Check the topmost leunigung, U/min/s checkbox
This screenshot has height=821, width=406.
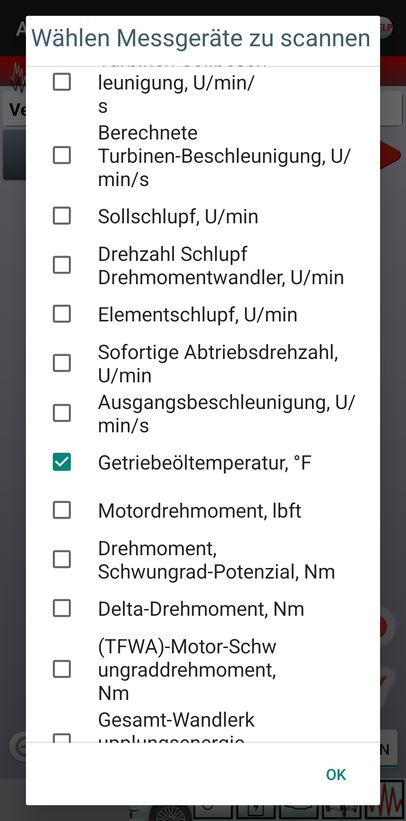62,82
